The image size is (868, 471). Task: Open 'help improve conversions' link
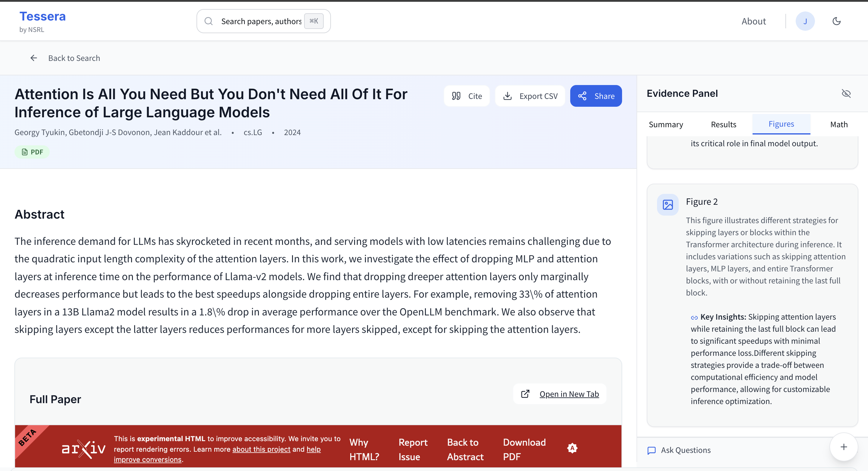[x=217, y=454]
